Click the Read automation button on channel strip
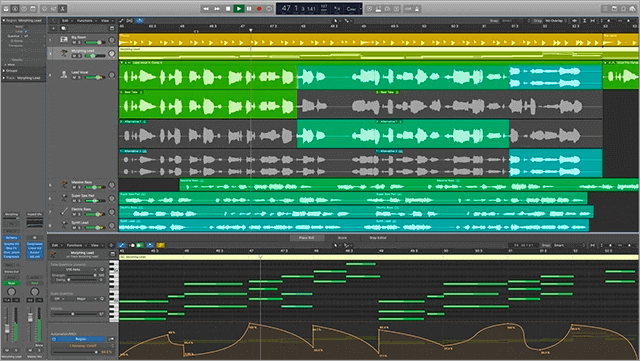This screenshot has height=361, width=640. pos(11,283)
